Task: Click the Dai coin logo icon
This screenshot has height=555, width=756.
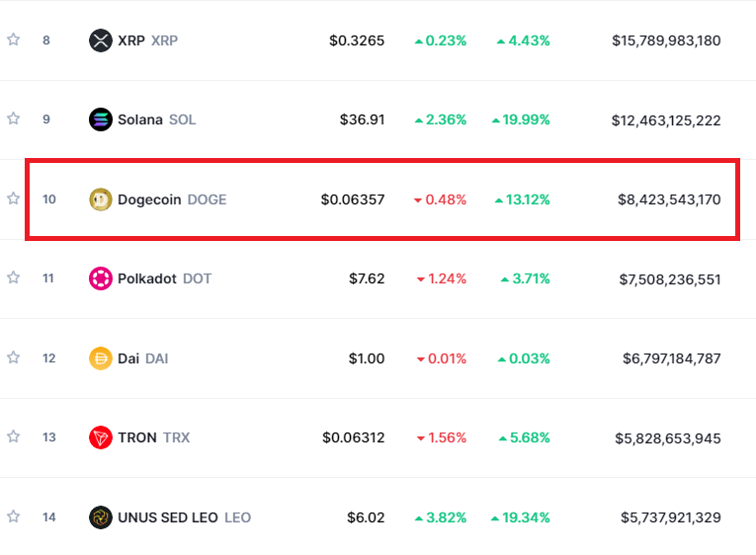Action: coord(101,358)
